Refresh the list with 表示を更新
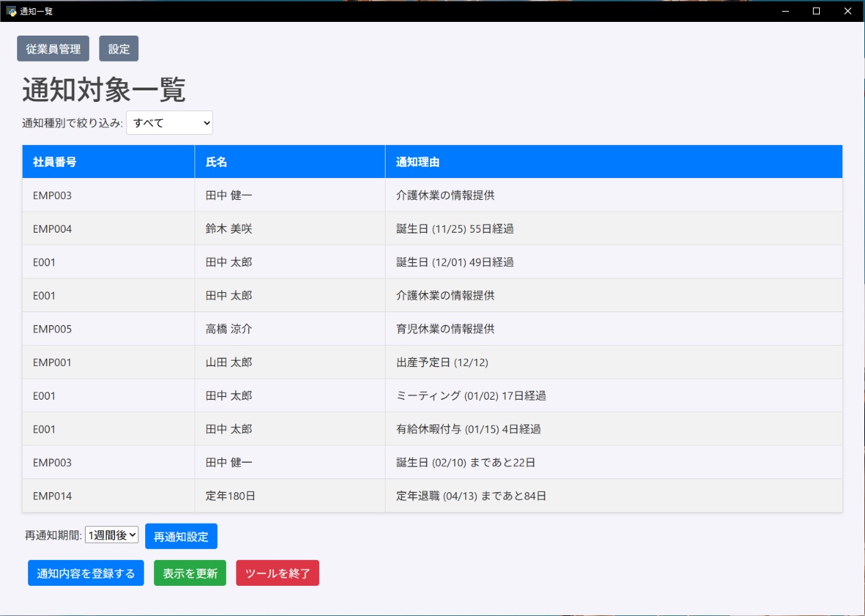 (x=190, y=574)
